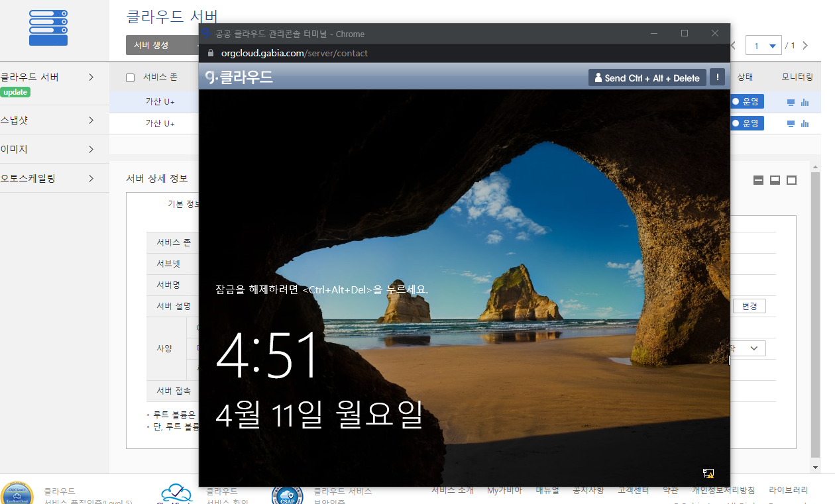Open the dropdown in the 사양 row

pos(748,348)
